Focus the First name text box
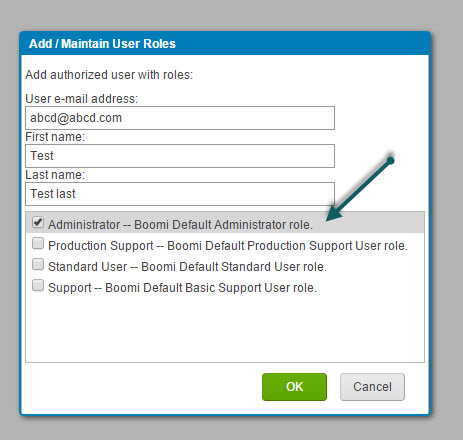Screen dimensions: 463x440 (x=180, y=156)
